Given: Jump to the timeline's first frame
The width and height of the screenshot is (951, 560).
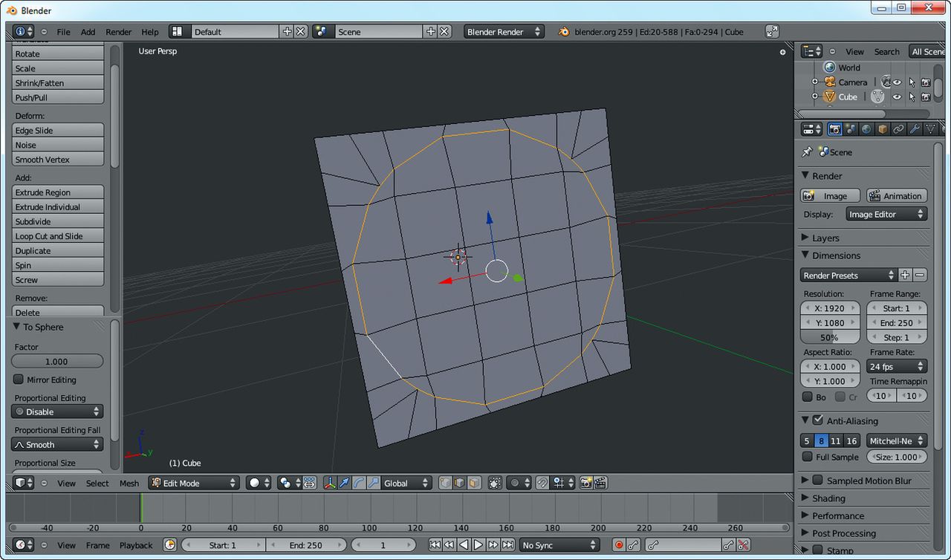Looking at the screenshot, I should (435, 545).
